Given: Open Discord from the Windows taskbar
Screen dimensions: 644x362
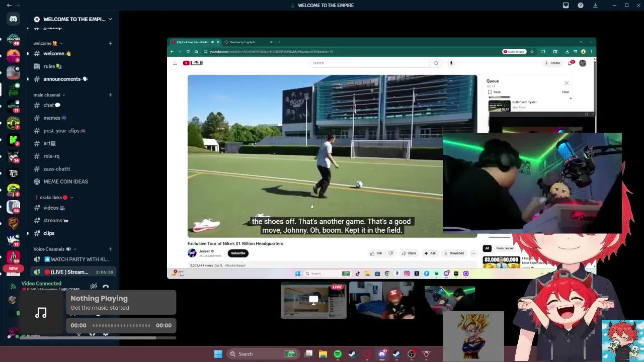Looking at the screenshot, I should point(382,354).
